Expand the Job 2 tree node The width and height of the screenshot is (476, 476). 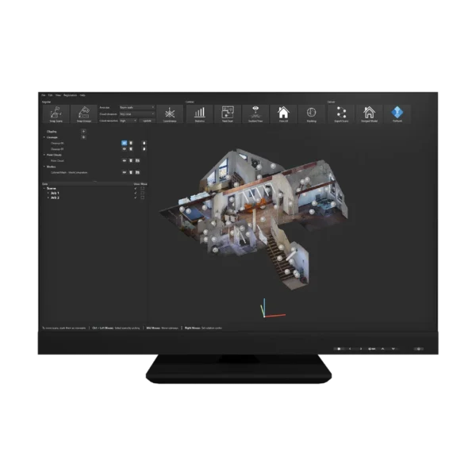(48, 198)
